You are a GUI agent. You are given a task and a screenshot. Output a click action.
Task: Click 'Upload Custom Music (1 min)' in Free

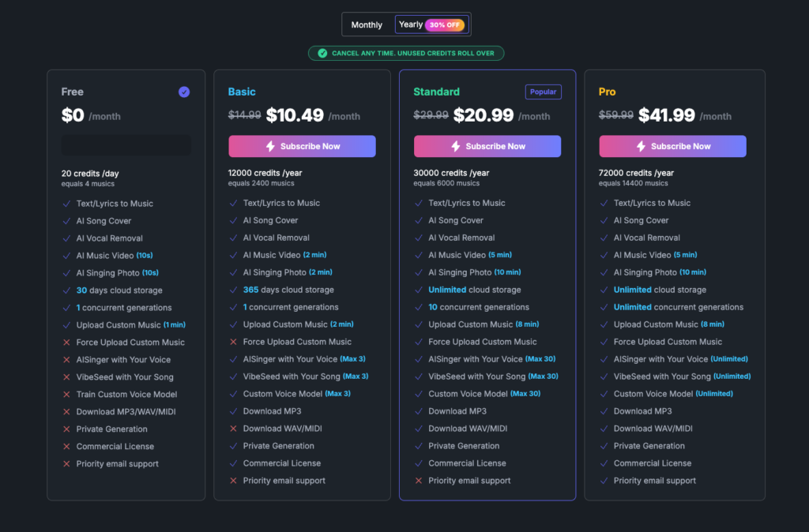(x=131, y=324)
